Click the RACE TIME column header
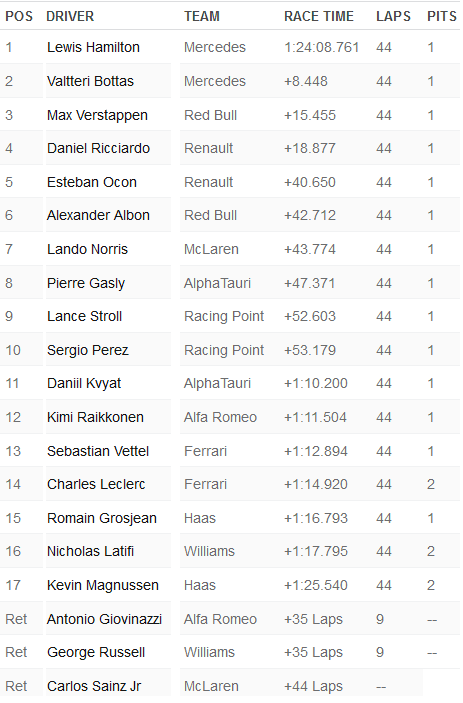 (319, 17)
